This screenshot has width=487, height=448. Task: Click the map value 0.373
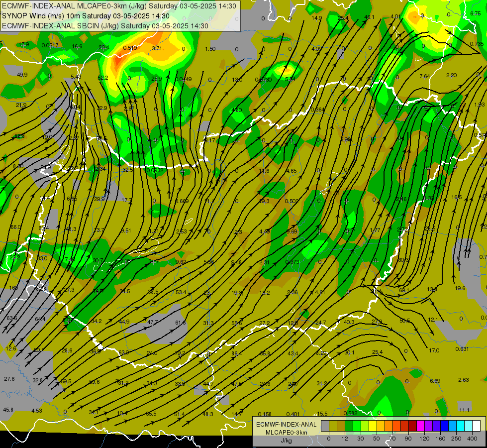click(x=292, y=262)
